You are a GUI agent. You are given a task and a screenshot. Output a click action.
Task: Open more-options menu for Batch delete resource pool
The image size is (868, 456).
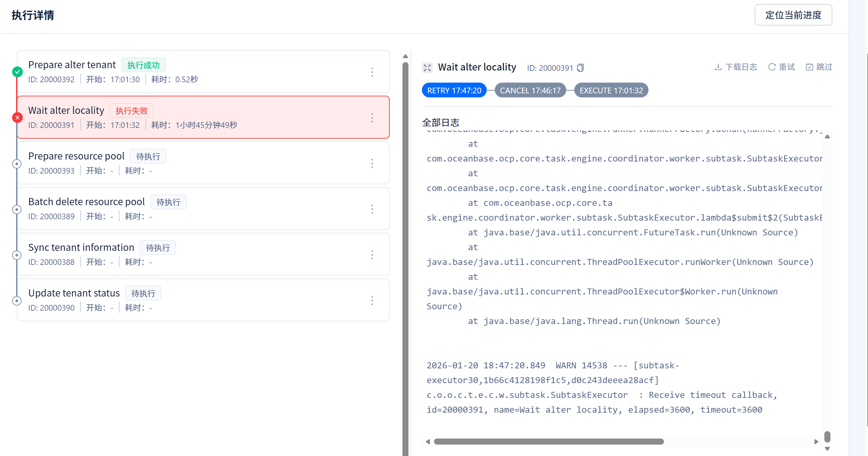click(x=372, y=209)
